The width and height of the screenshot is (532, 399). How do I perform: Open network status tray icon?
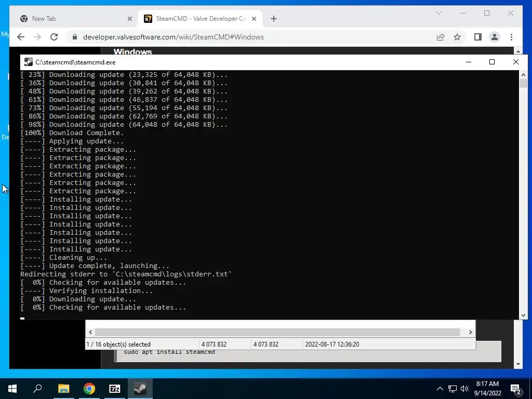[x=453, y=389]
